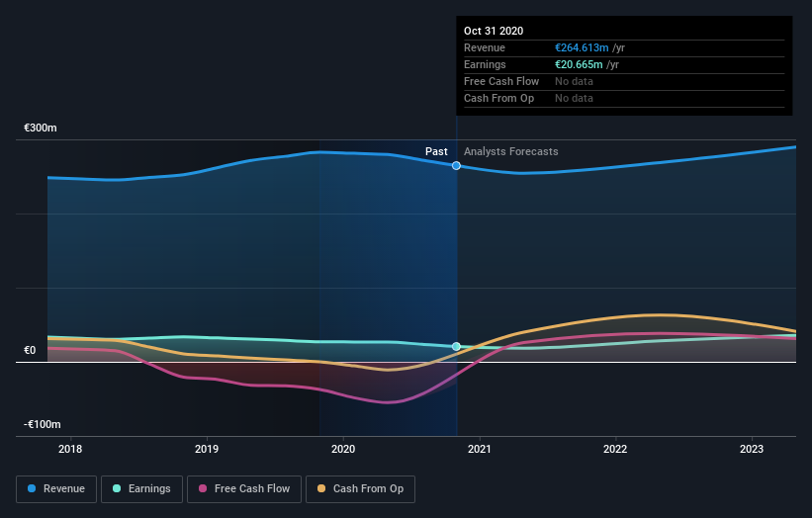Click the €300m y-axis label
Screen dimensions: 812x518
coord(41,128)
